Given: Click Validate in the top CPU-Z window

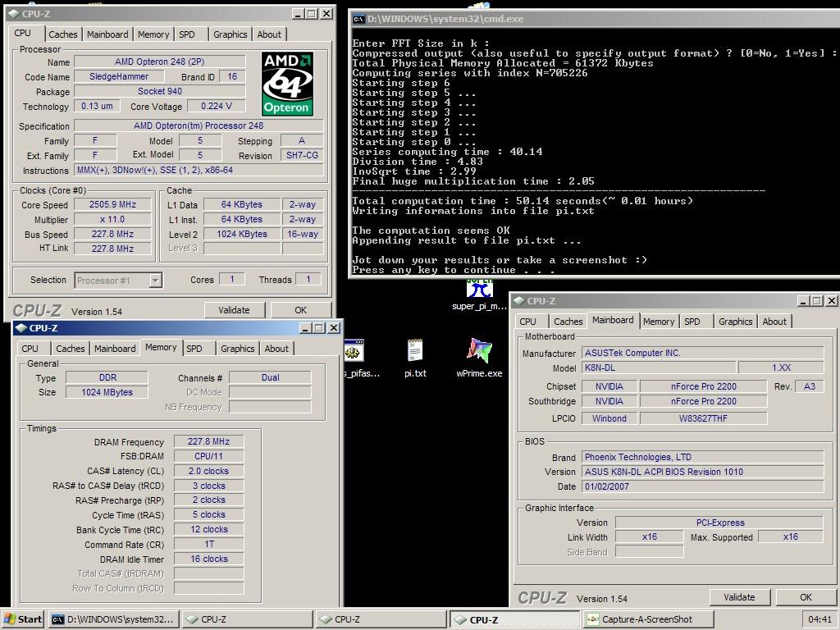Looking at the screenshot, I should point(234,310).
